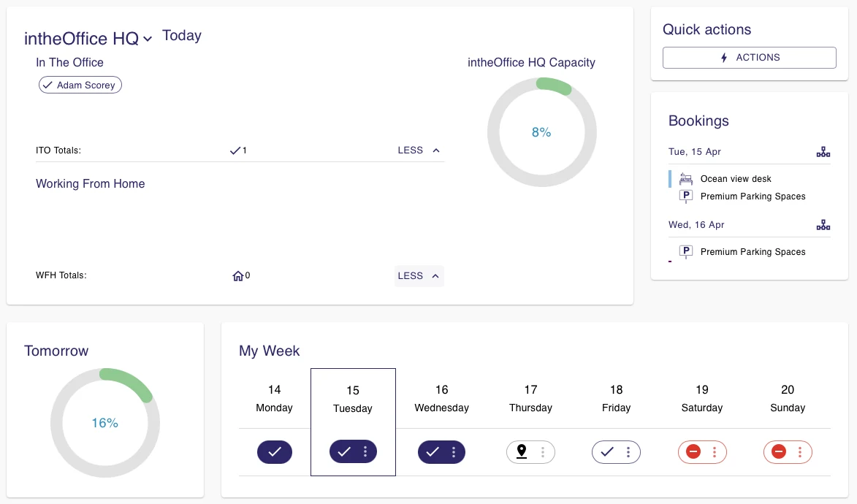
Task: Select the 15 Tuesday day header
Action: point(353,399)
